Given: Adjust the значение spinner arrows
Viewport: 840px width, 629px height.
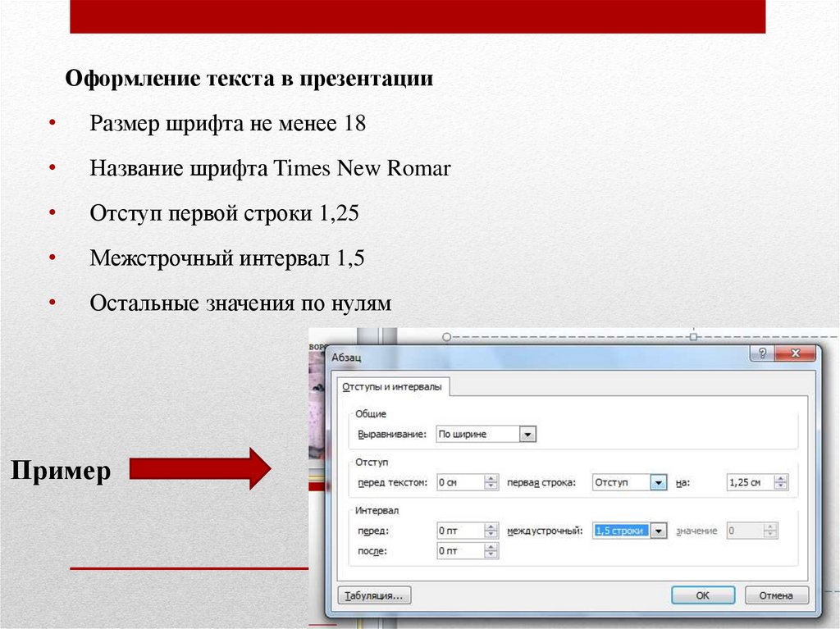Looking at the screenshot, I should click(x=770, y=531).
